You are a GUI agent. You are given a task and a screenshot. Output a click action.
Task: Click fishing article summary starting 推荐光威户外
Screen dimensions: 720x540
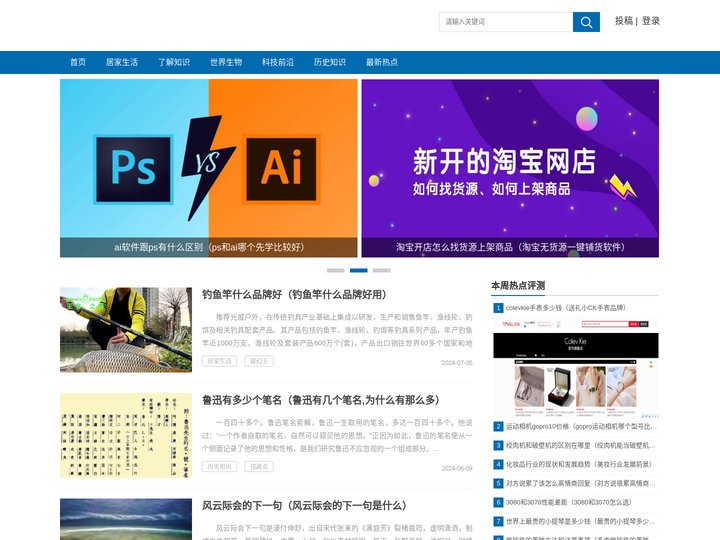click(x=337, y=330)
